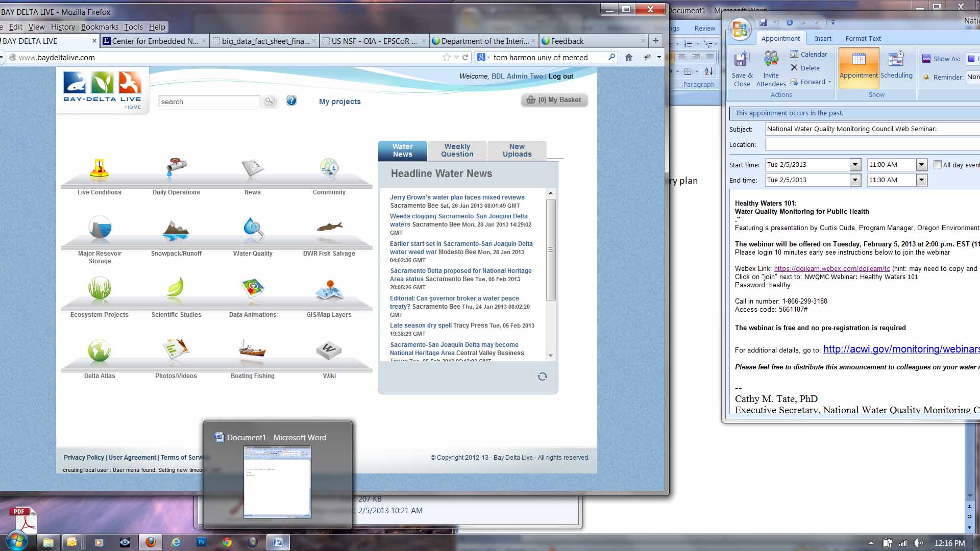Click the search magnifier button on Bay-Delta Live
Viewport: 980px width, 551px height.
click(269, 101)
